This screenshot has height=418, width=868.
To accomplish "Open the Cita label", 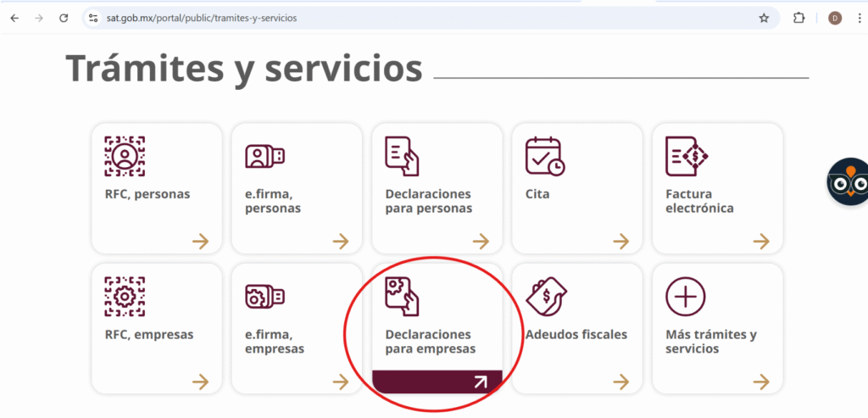I will point(537,194).
